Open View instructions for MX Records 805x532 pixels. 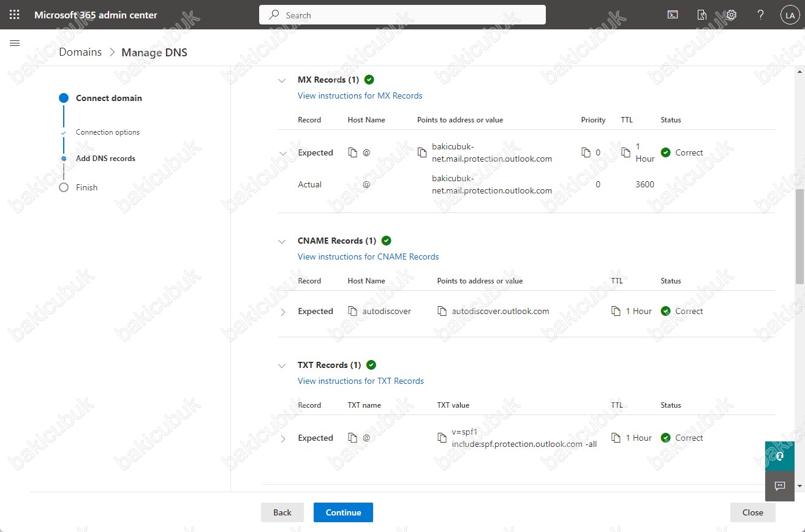pos(360,96)
